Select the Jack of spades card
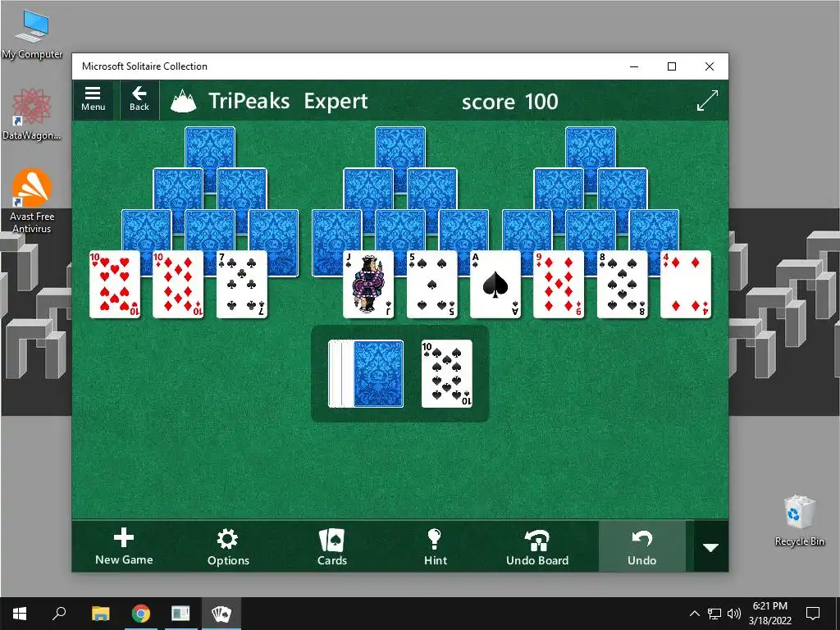This screenshot has height=630, width=840. click(x=368, y=285)
